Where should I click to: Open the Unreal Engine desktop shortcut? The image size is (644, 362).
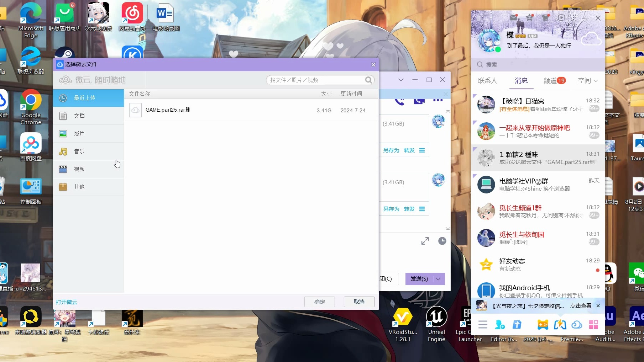pos(436,324)
